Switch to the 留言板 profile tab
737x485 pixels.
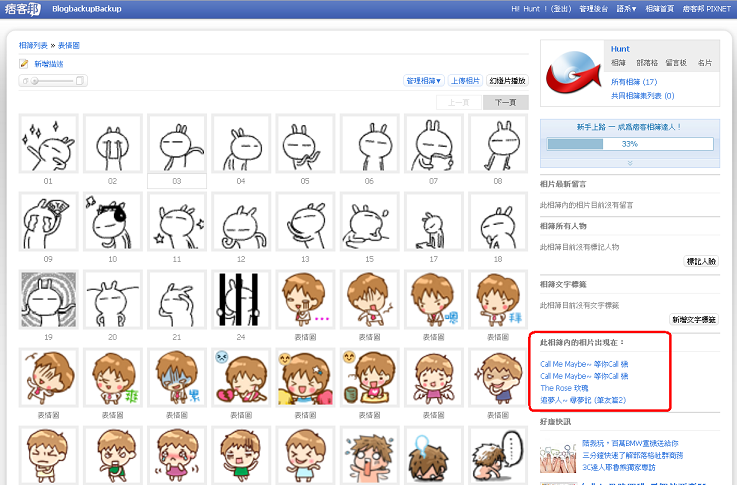[676, 63]
